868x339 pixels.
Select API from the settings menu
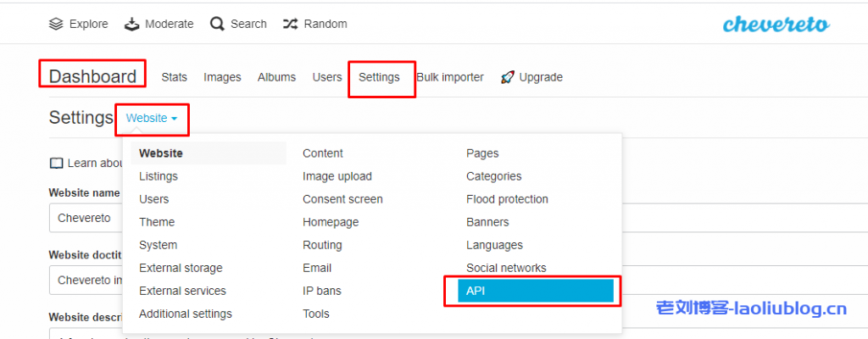pyautogui.click(x=534, y=291)
